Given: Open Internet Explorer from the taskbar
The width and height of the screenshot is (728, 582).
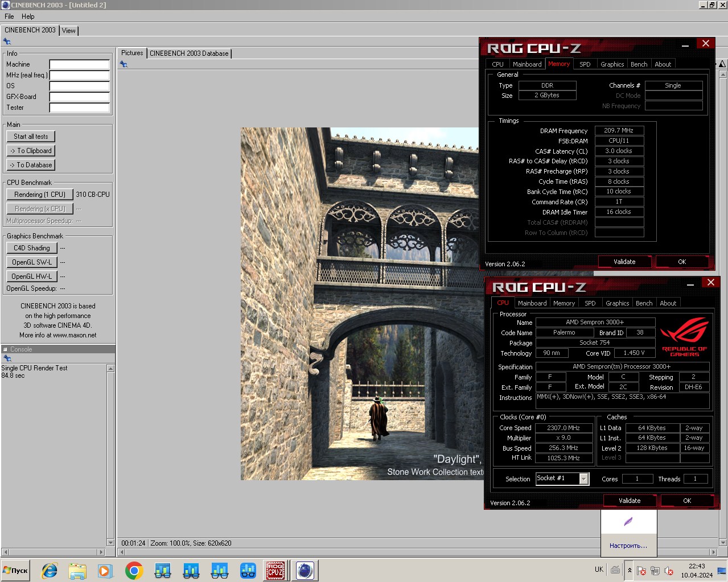Looking at the screenshot, I should 50,570.
